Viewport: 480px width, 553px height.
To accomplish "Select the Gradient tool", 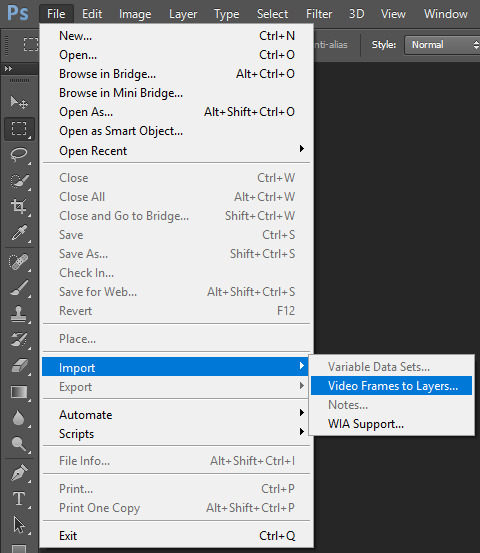I will (x=19, y=392).
